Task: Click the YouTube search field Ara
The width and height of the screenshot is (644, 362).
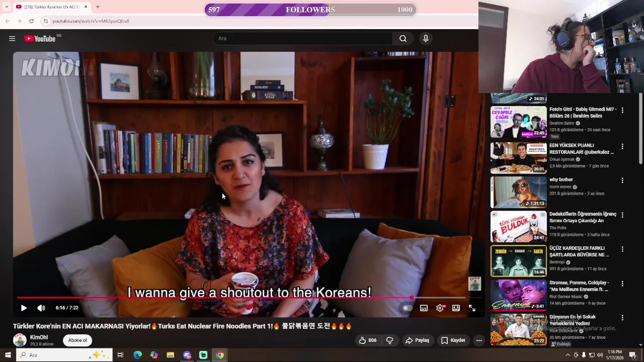Action: coord(303,39)
